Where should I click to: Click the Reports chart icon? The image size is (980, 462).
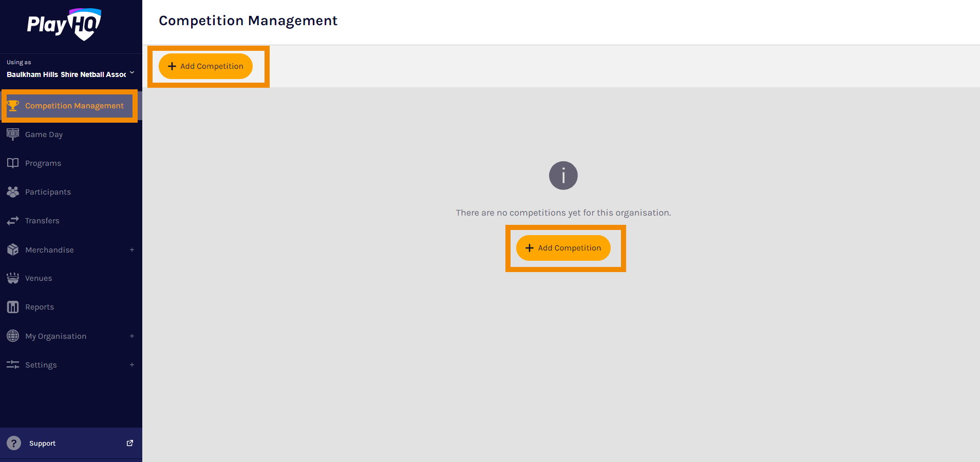tap(13, 307)
